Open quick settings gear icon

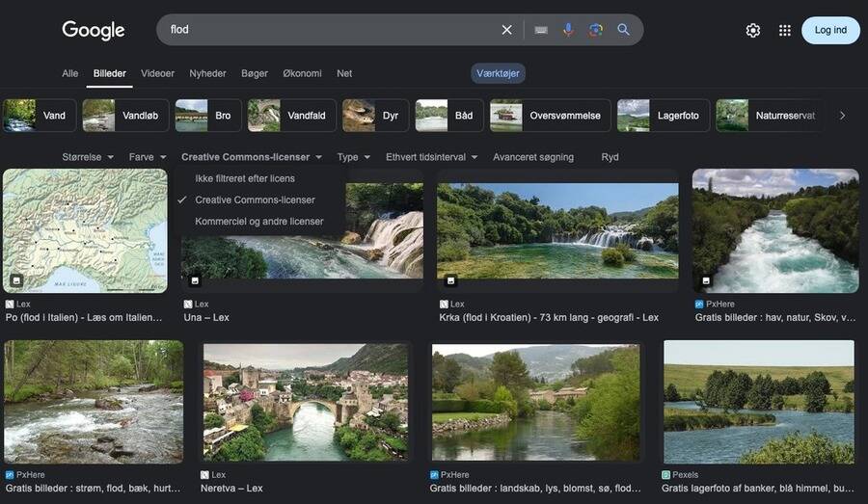tap(753, 30)
